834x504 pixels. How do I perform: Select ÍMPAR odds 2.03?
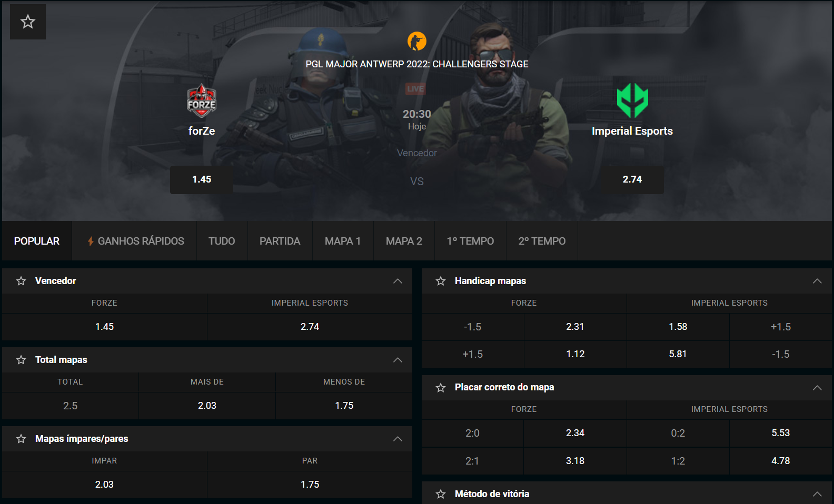click(x=104, y=485)
